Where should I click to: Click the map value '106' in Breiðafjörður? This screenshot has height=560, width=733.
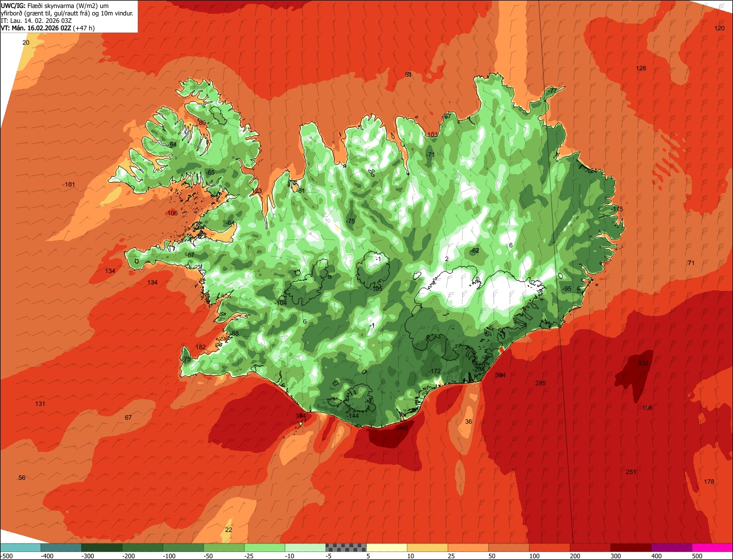click(x=172, y=213)
